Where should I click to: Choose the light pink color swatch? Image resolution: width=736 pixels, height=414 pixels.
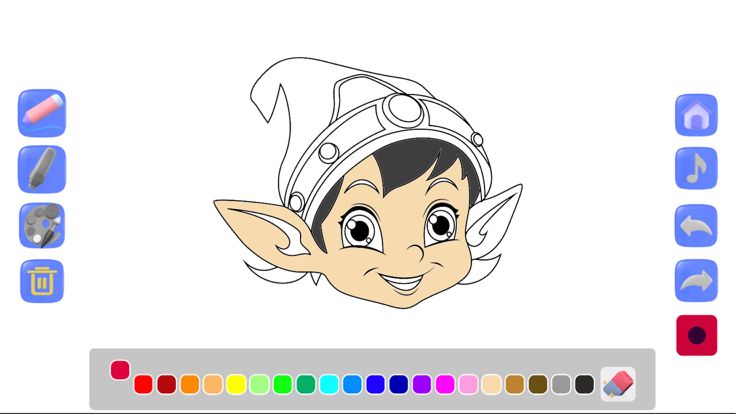(x=468, y=384)
